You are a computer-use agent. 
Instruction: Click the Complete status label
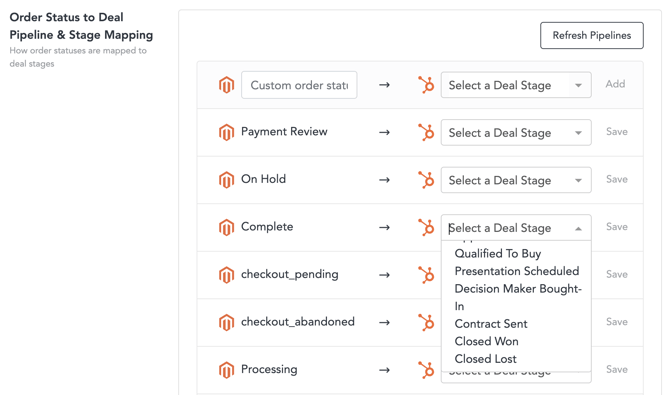(x=267, y=227)
